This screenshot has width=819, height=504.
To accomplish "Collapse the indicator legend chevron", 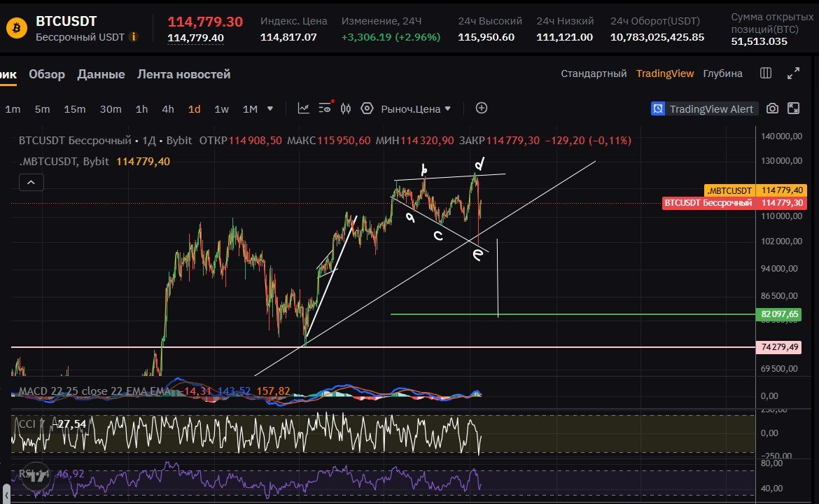I will click(31, 182).
